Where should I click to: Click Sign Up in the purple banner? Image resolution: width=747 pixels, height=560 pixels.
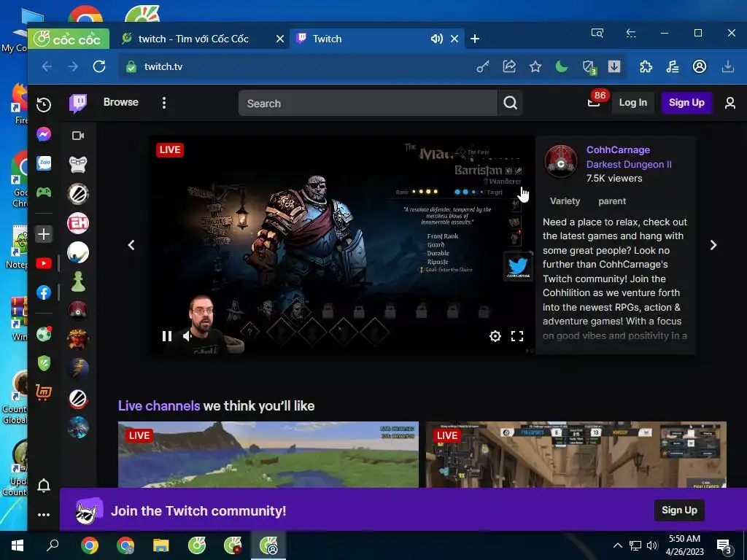[x=679, y=510]
